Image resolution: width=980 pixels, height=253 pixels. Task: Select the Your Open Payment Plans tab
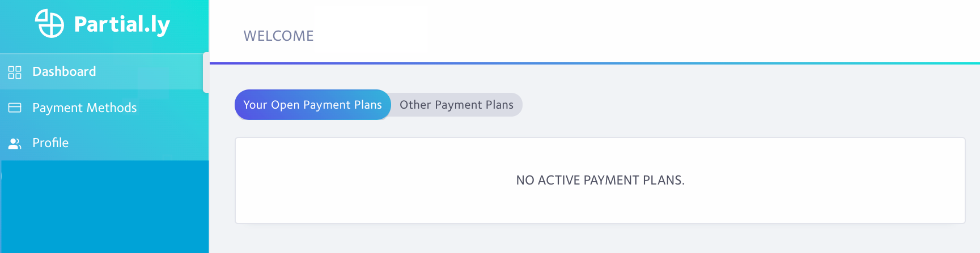tap(313, 105)
